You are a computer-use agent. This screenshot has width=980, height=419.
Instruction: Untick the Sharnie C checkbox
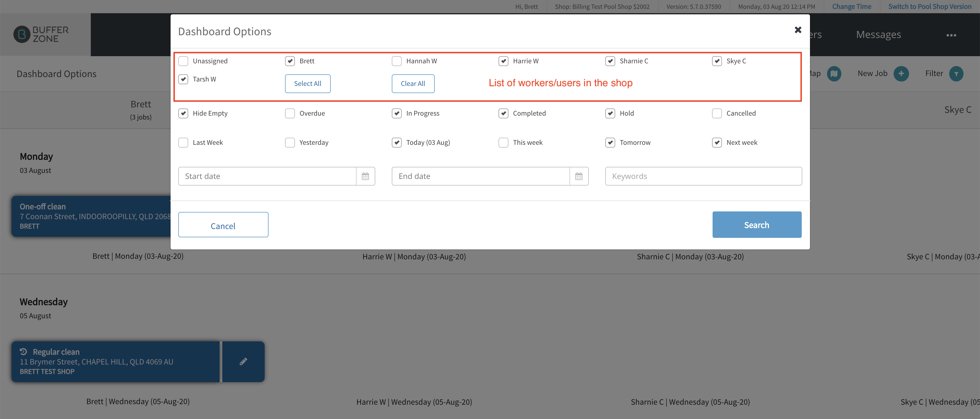(610, 61)
